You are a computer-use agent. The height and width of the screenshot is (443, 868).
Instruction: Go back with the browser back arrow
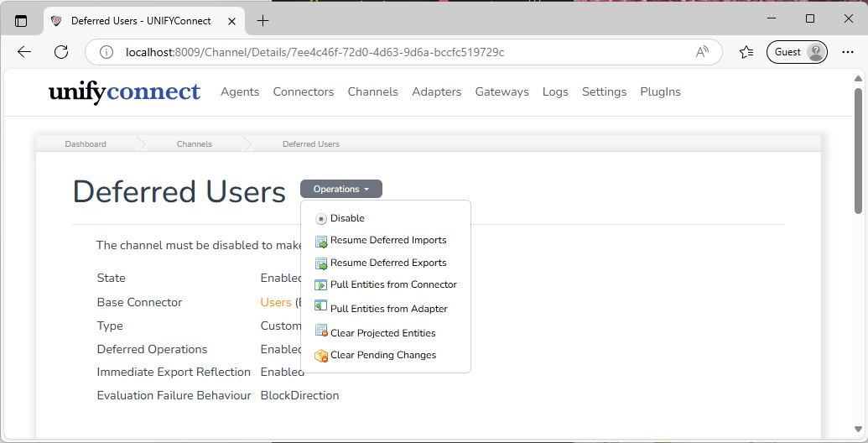pos(24,52)
